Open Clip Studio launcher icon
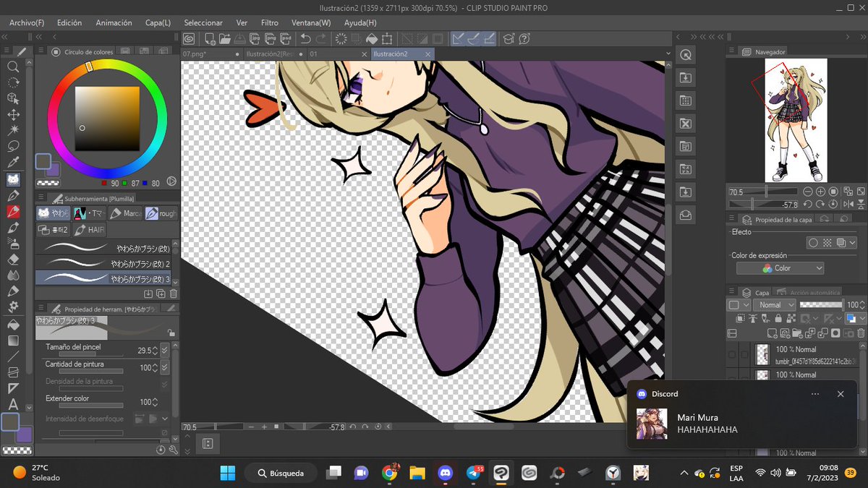The image size is (868, 488). point(189,39)
